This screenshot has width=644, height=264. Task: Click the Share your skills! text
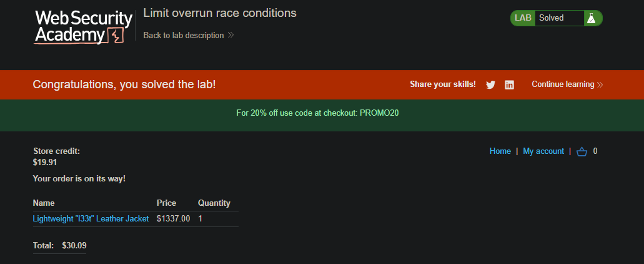pos(443,84)
